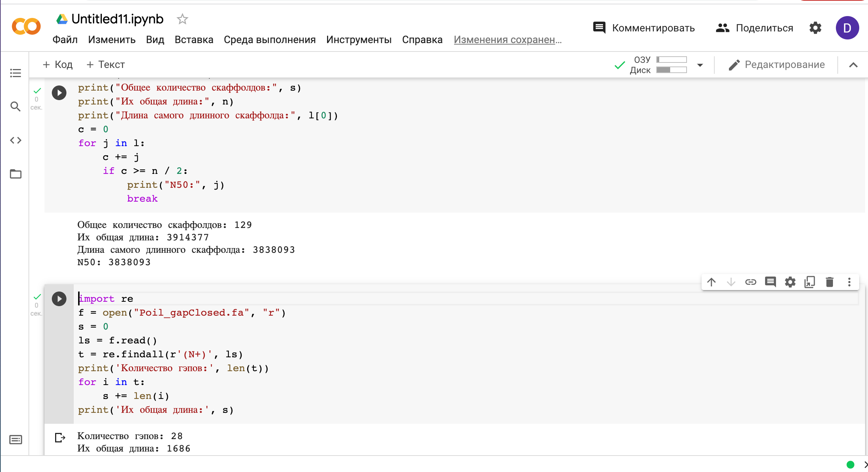Screen dimensions: 868x472
Task: Copy link to the selected cell
Action: [x=751, y=282]
